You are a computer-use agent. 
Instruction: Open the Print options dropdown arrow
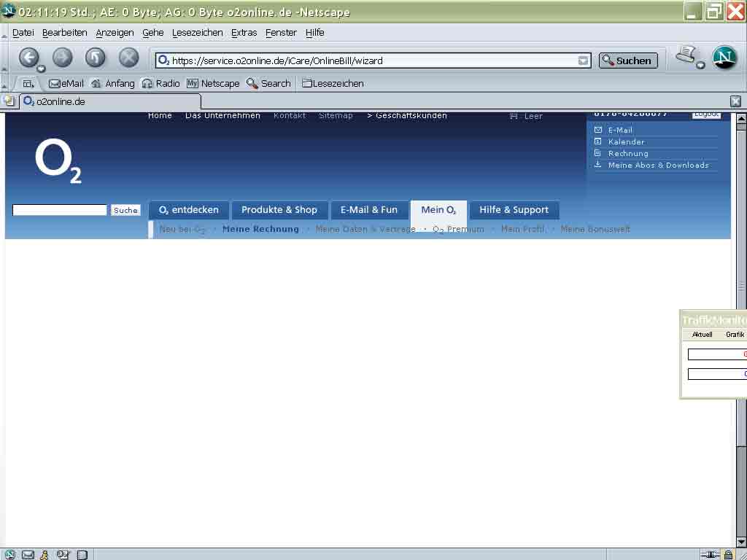click(700, 65)
